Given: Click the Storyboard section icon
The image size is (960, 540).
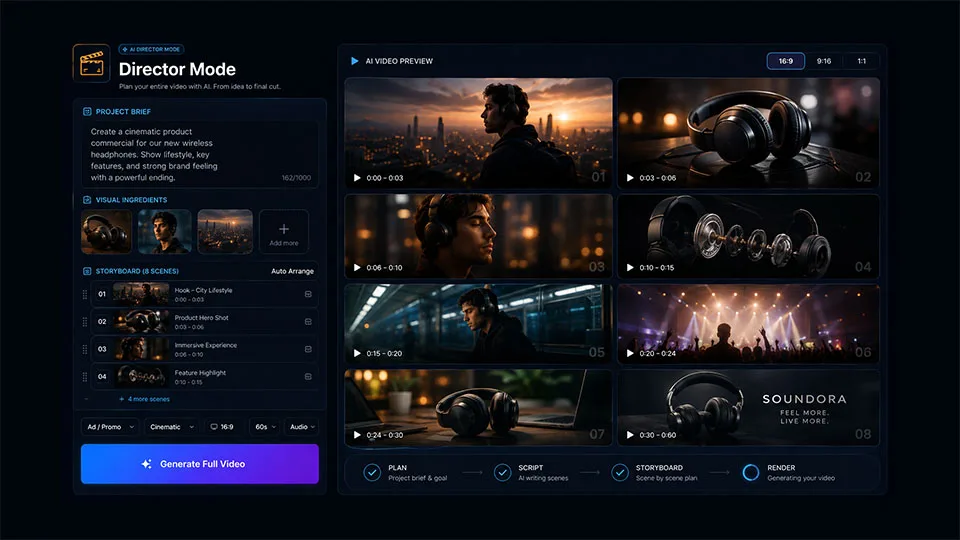Looking at the screenshot, I should [x=87, y=271].
